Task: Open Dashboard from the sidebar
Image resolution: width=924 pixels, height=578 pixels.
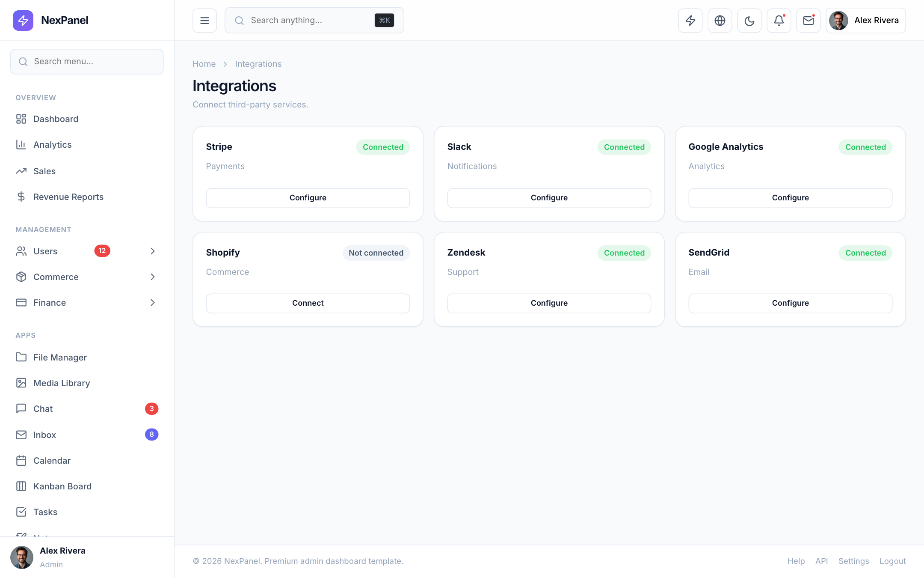Action: point(87,119)
